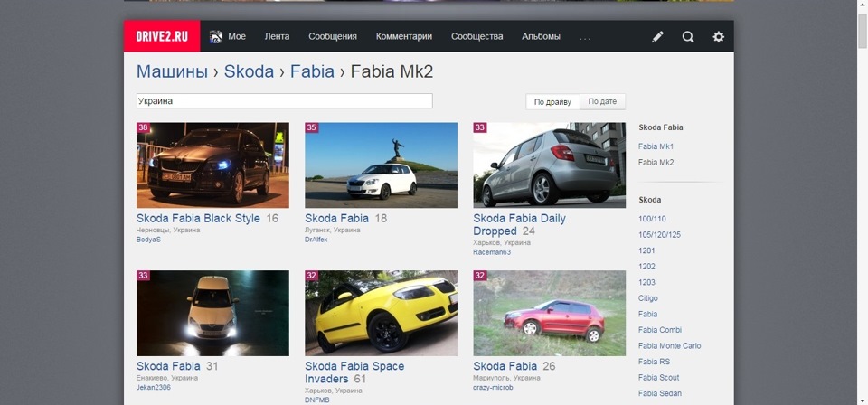Open Skoda Fabia Daily Dropped title link
Screen dimensions: 868x405
pyautogui.click(x=519, y=224)
